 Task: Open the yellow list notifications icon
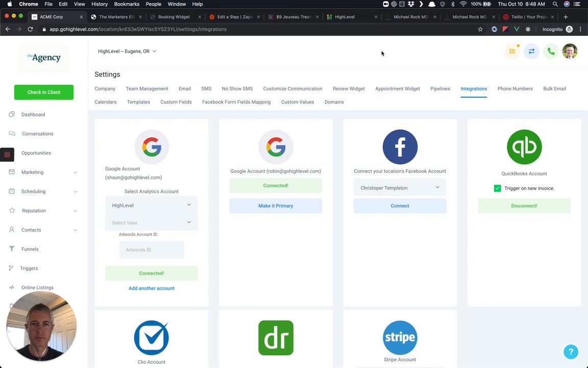tap(512, 51)
